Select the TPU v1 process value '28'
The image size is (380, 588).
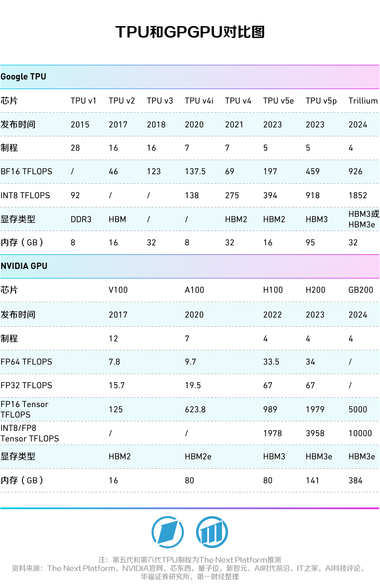pos(75,148)
